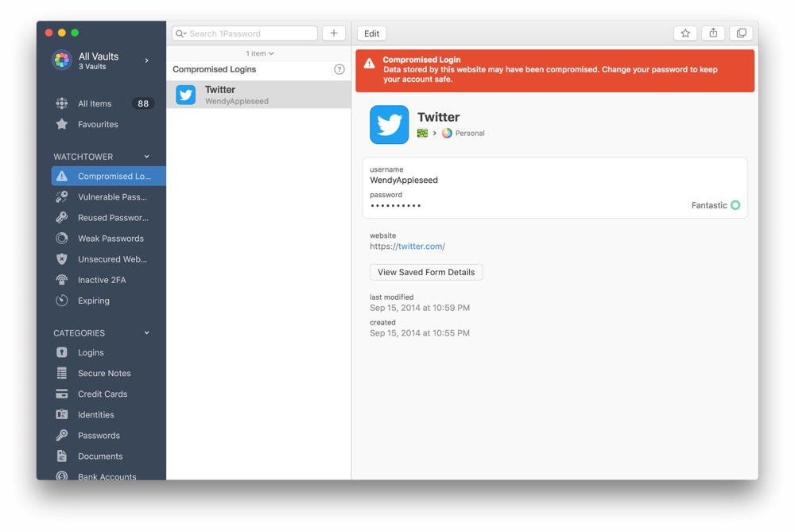
Task: Click View Saved Form Details button
Action: coord(426,272)
